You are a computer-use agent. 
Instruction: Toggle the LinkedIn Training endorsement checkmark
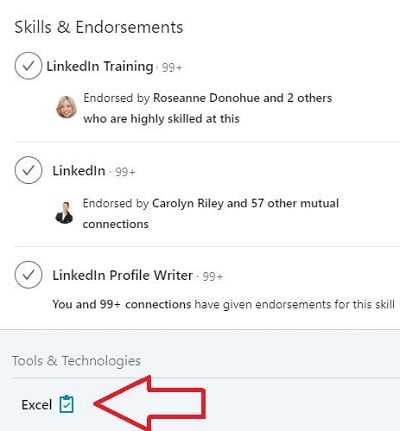[x=28, y=66]
